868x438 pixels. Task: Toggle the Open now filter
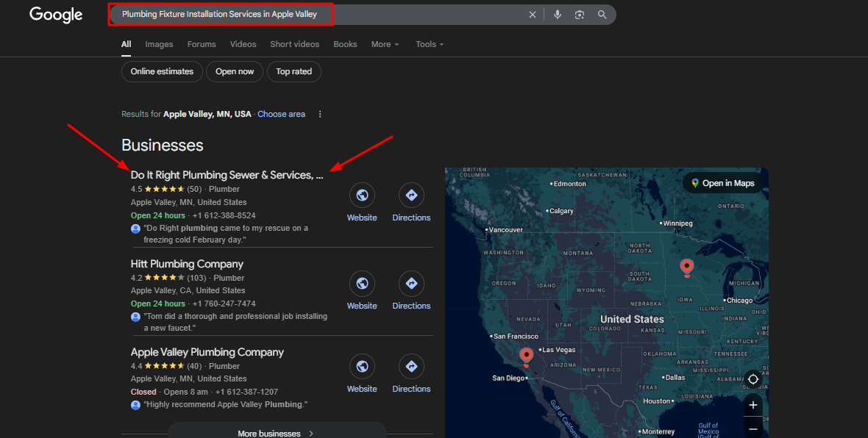pos(235,71)
